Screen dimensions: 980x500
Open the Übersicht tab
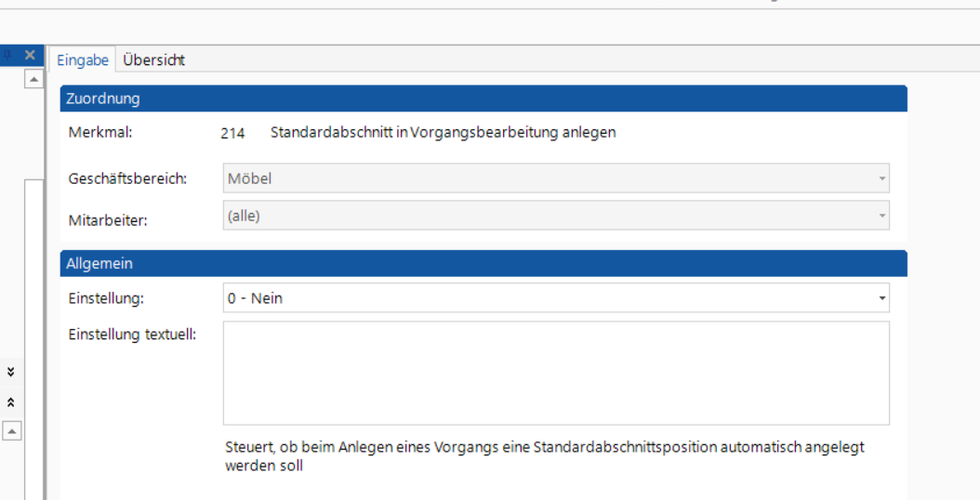point(154,60)
